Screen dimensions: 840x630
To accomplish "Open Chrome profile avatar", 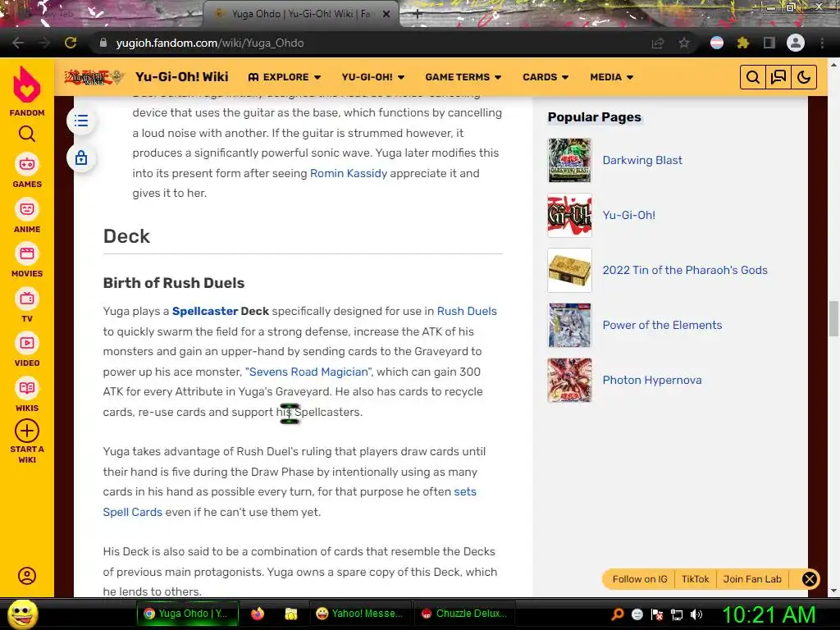I will click(x=796, y=43).
